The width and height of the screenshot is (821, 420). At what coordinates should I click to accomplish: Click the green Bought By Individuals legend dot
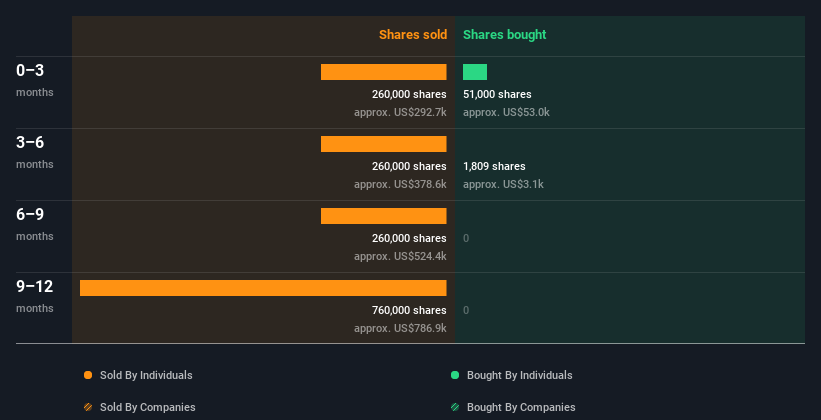(455, 376)
